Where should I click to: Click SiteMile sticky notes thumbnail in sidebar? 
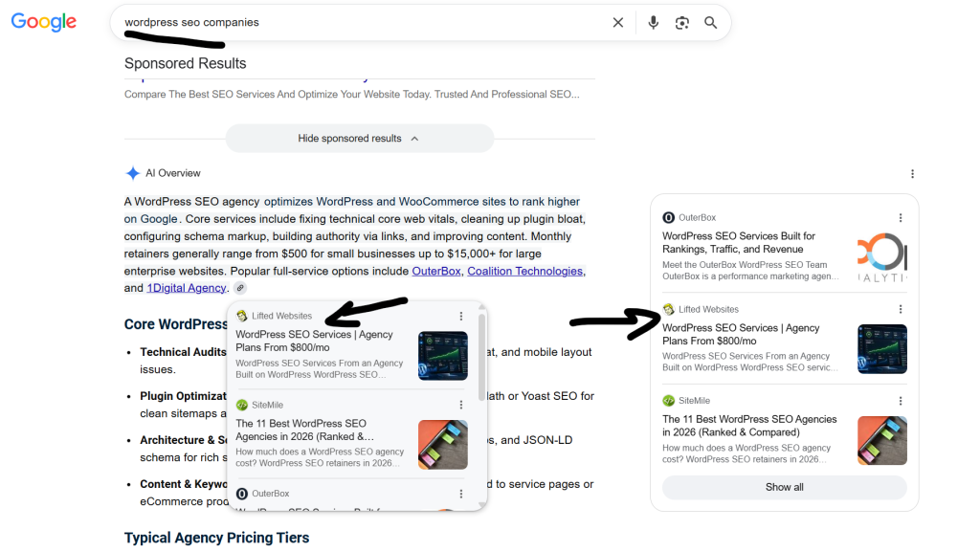click(x=881, y=440)
